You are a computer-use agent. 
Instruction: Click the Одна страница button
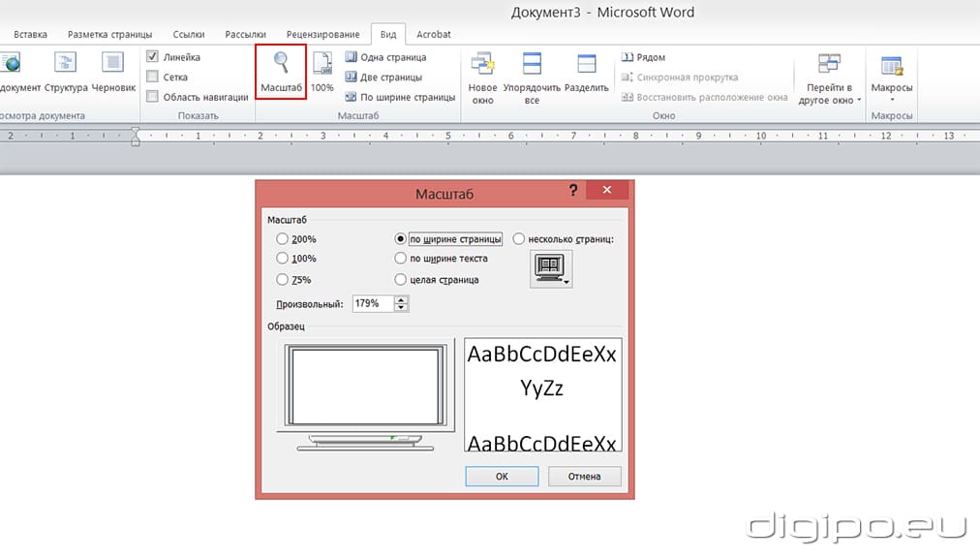coord(385,57)
